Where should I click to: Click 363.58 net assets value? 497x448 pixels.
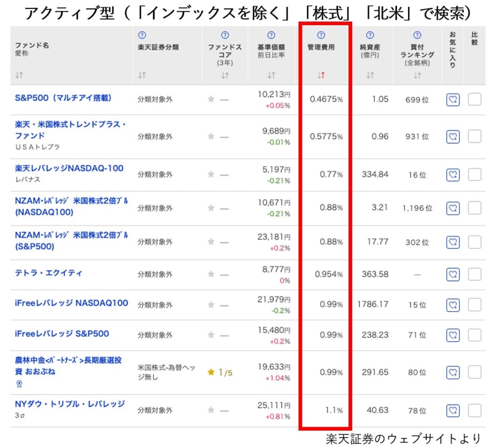(x=375, y=274)
